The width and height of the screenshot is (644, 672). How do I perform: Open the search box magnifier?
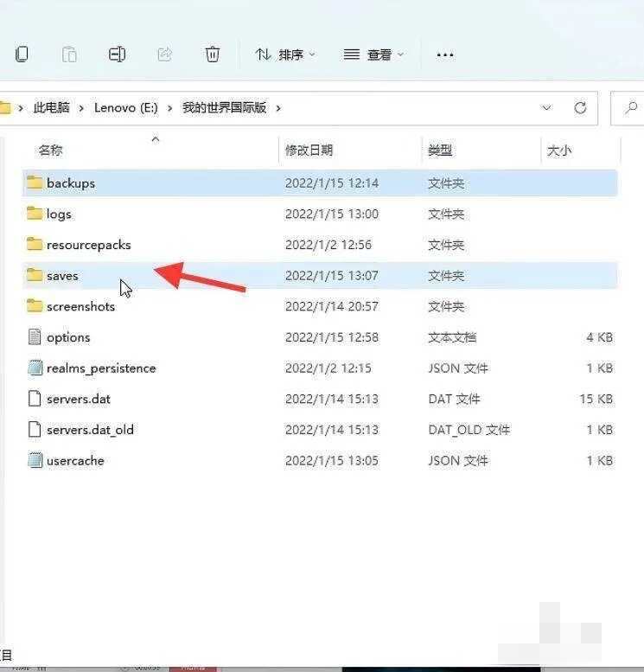pyautogui.click(x=628, y=108)
